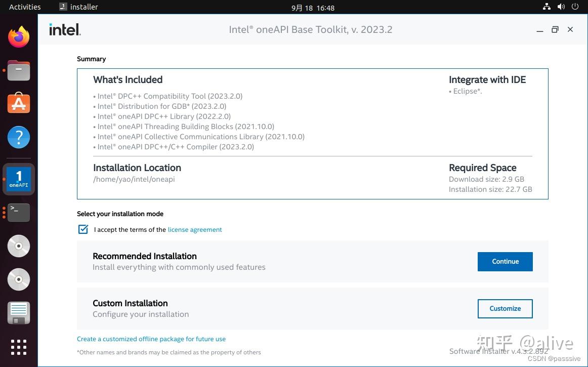588x367 pixels.
Task: Open Firefox from the dock
Action: [x=18, y=36]
